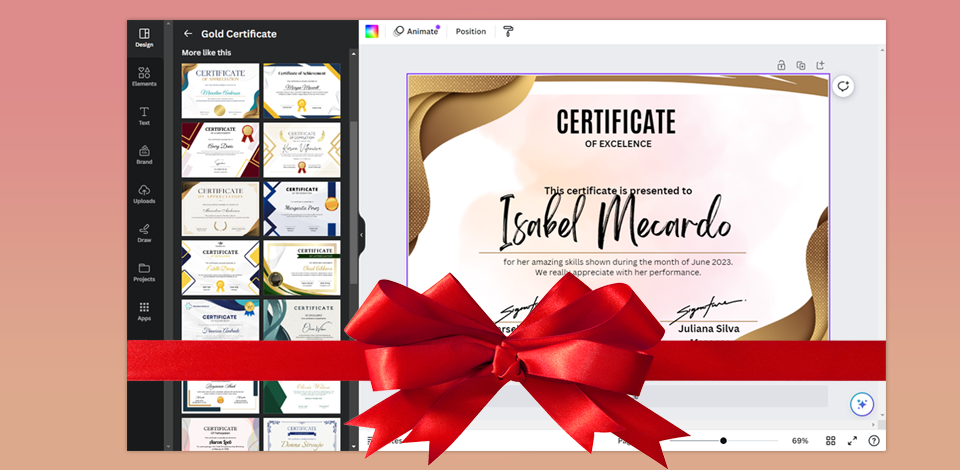Screen dimensions: 960x470
Task: Open the Canva Assistant sparkle button
Action: pos(861,404)
